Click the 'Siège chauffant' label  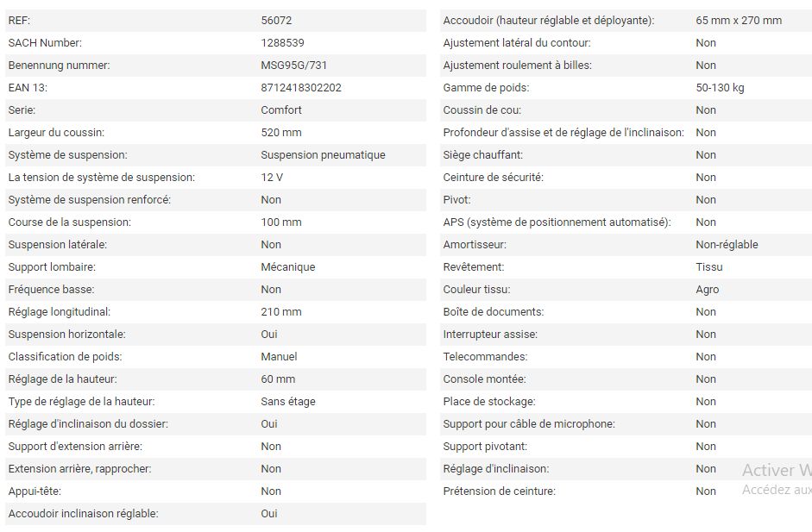482,154
